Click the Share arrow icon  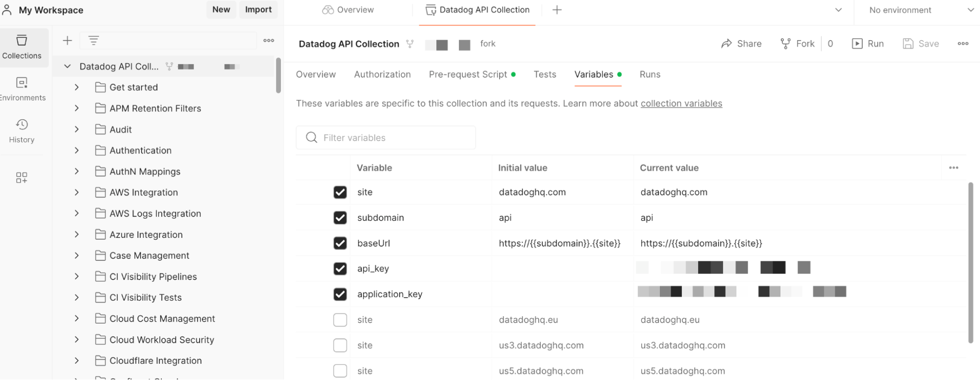[x=727, y=44]
